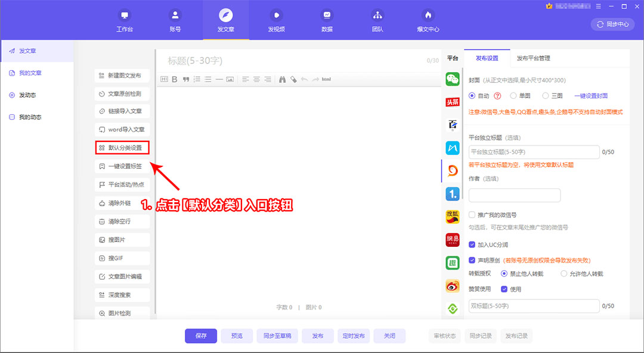The image size is (644, 353).
Task: Click the 保存 button at the bottom
Action: tap(200, 336)
